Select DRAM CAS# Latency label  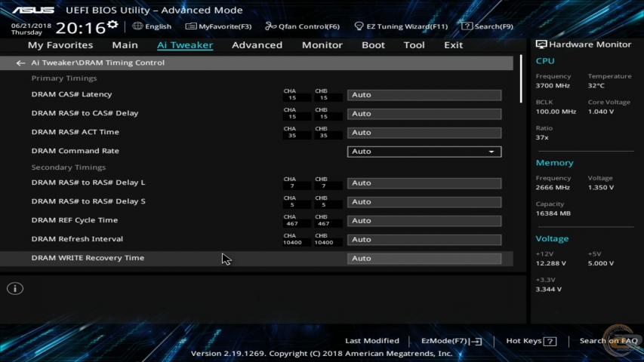(x=72, y=94)
